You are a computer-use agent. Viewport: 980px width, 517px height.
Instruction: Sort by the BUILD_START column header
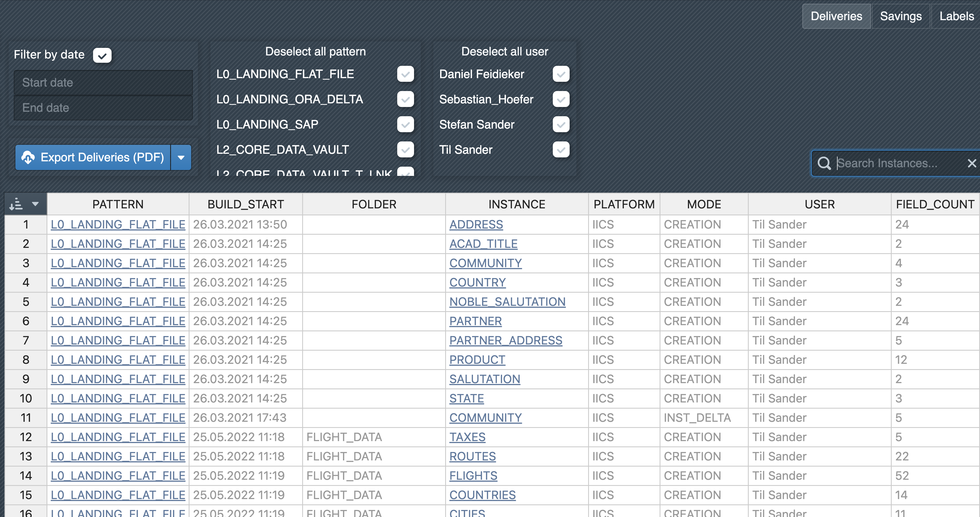pos(245,204)
